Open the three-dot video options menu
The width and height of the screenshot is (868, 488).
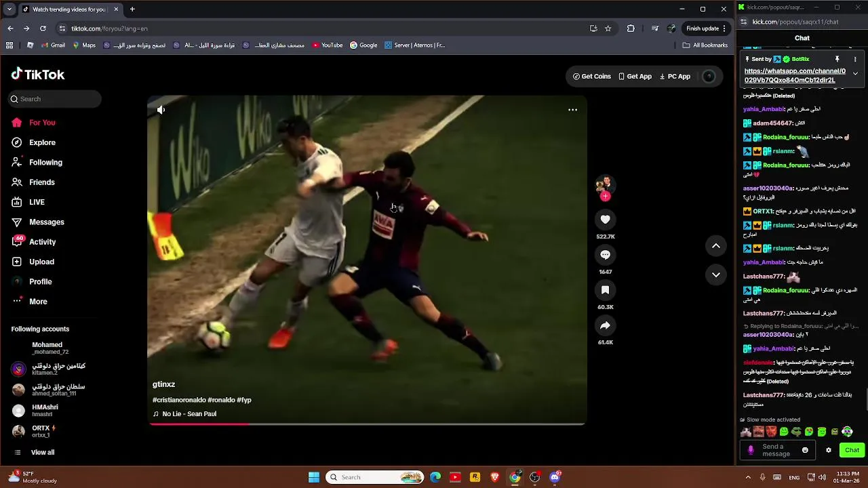click(x=572, y=110)
